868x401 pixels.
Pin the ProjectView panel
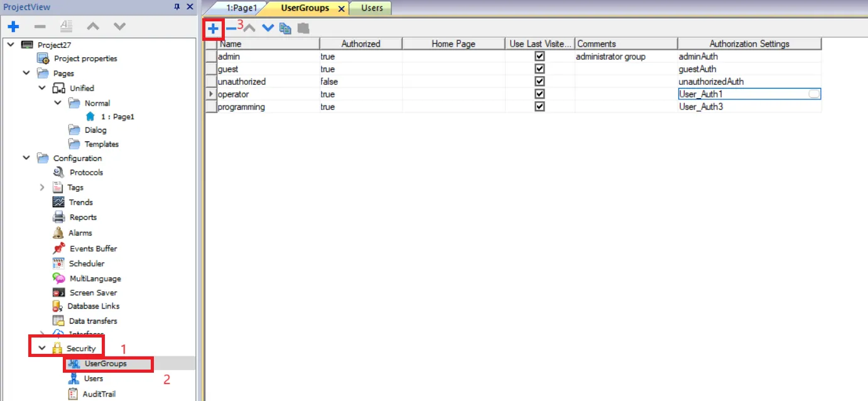tap(176, 7)
